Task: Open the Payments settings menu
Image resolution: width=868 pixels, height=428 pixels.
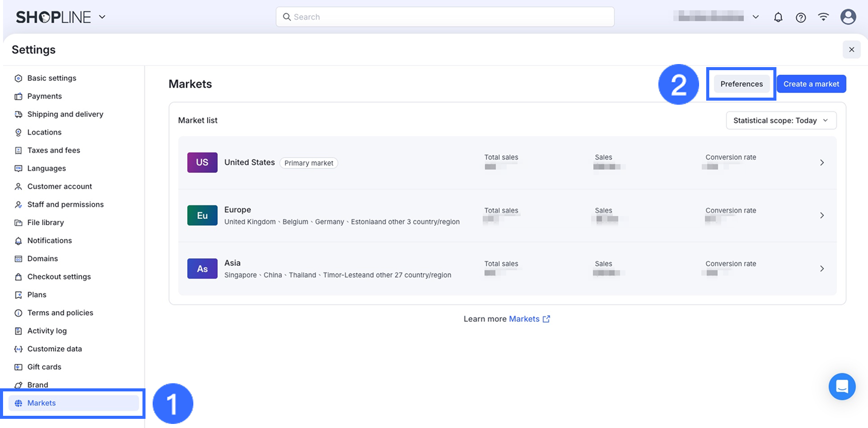Action: [x=45, y=96]
